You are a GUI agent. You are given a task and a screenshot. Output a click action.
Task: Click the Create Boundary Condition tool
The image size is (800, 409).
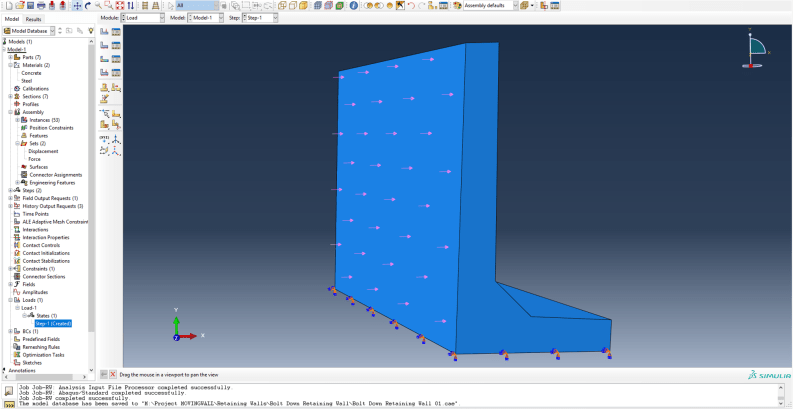[x=105, y=45]
